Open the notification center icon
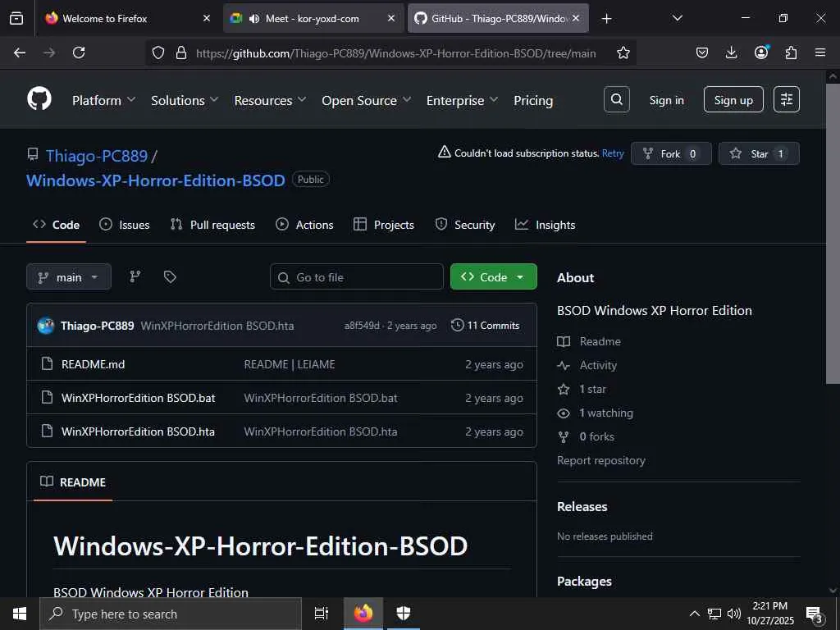840x630 pixels. coord(815,614)
